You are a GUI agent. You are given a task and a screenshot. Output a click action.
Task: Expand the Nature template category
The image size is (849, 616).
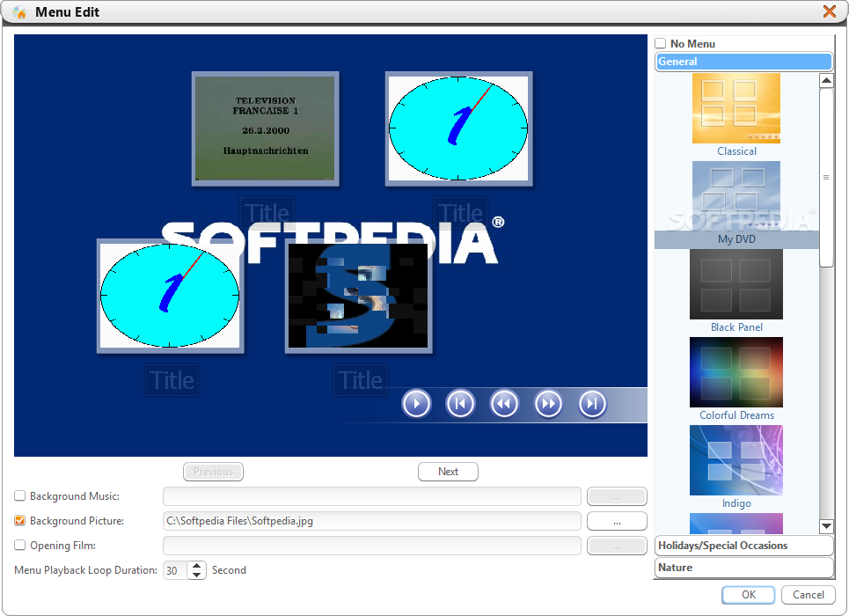click(x=744, y=568)
